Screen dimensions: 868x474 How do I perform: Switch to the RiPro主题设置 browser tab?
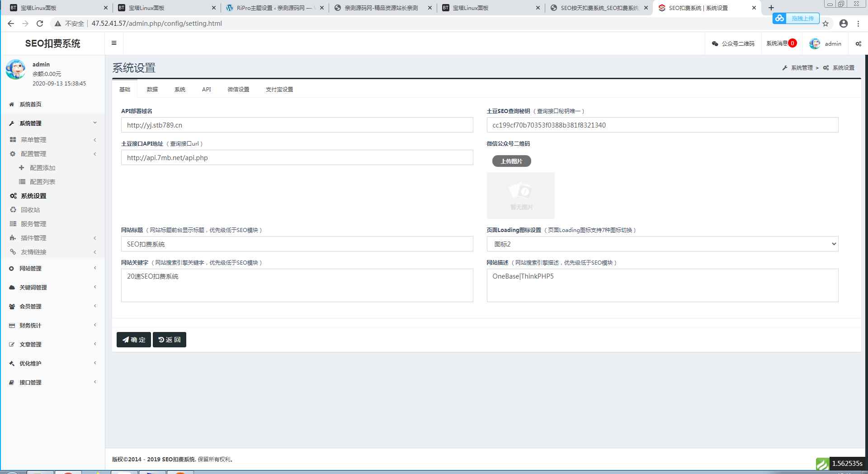[275, 8]
